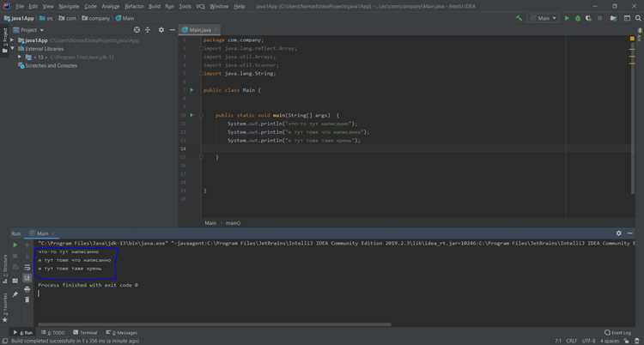The image size is (644, 345).
Task: Open the Build menu
Action: (155, 7)
